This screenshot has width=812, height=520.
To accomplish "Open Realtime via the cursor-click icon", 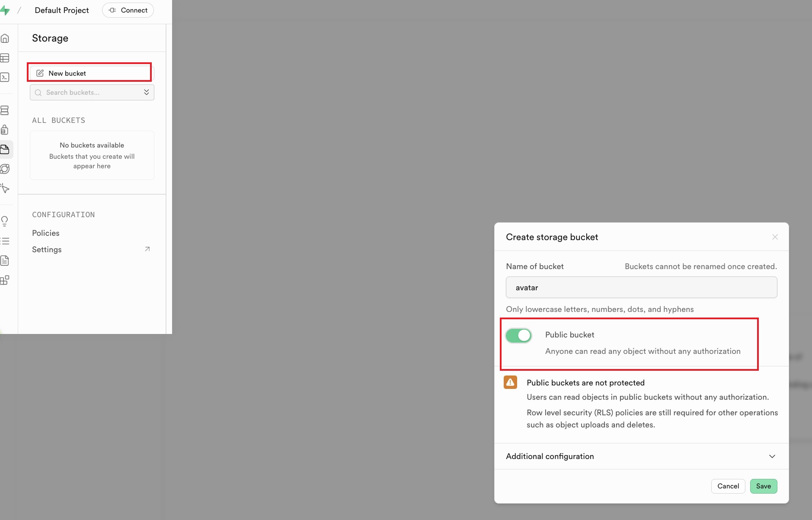I will coord(5,188).
